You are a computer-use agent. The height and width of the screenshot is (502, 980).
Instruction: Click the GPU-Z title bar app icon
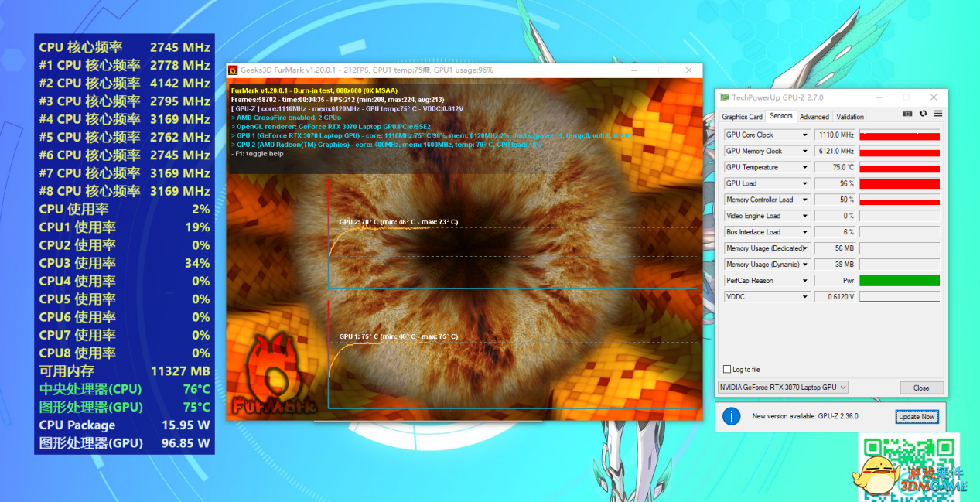click(x=724, y=97)
